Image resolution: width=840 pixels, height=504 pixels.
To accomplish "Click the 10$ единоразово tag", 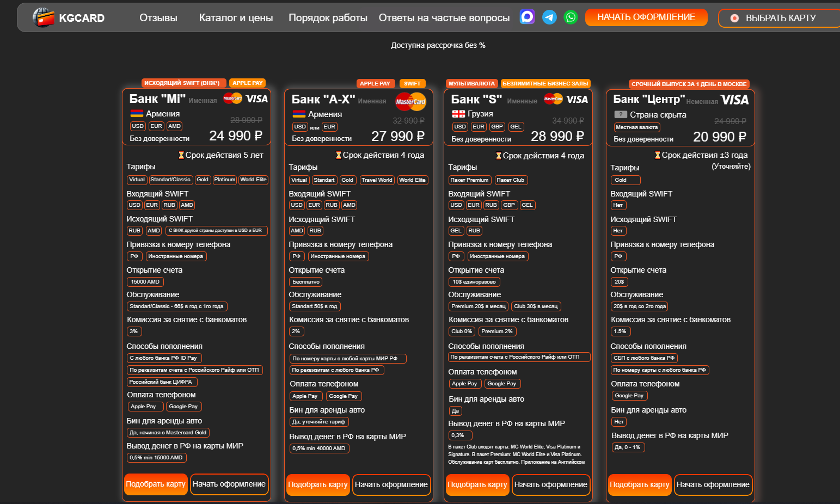I will pyautogui.click(x=474, y=282).
